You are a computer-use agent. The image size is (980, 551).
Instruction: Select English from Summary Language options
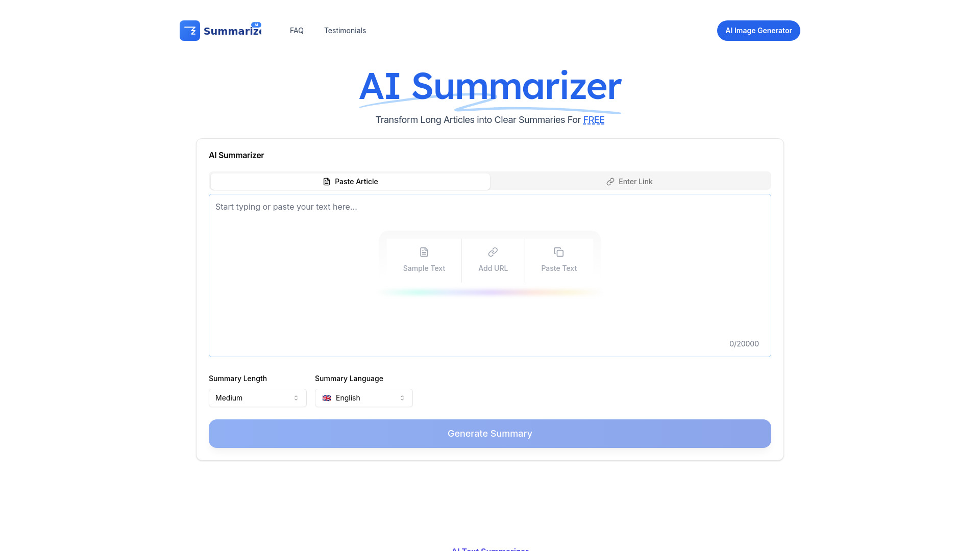point(363,397)
